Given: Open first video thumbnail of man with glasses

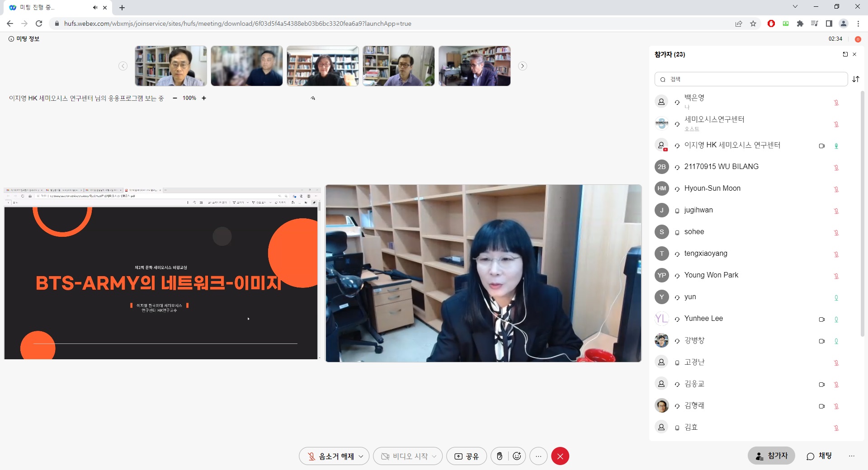Looking at the screenshot, I should [171, 66].
